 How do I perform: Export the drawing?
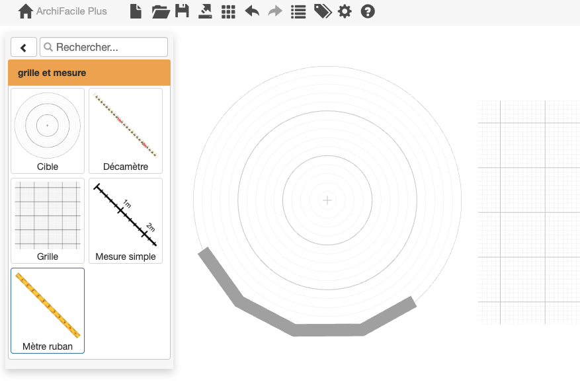[205, 11]
